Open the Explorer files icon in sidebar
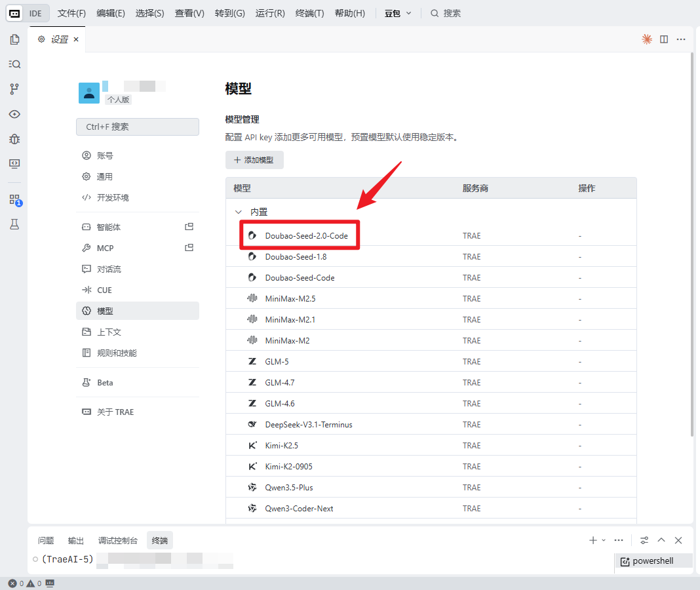The height and width of the screenshot is (590, 700). pos(14,39)
